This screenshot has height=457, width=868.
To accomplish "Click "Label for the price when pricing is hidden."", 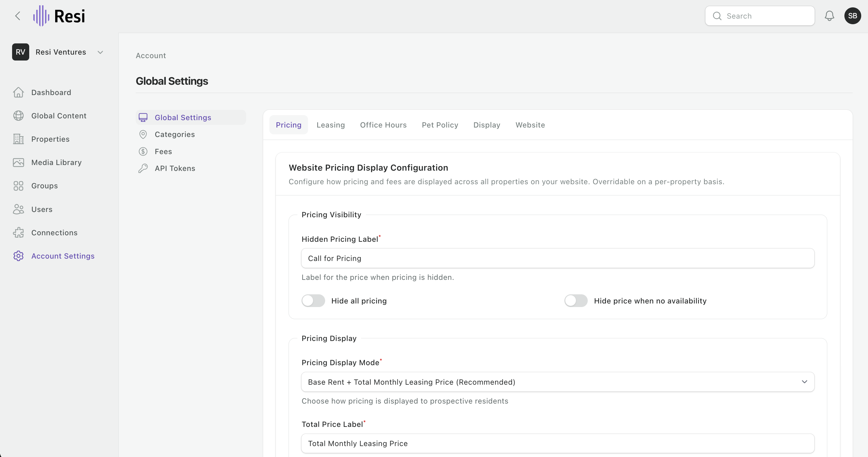I will 378,277.
